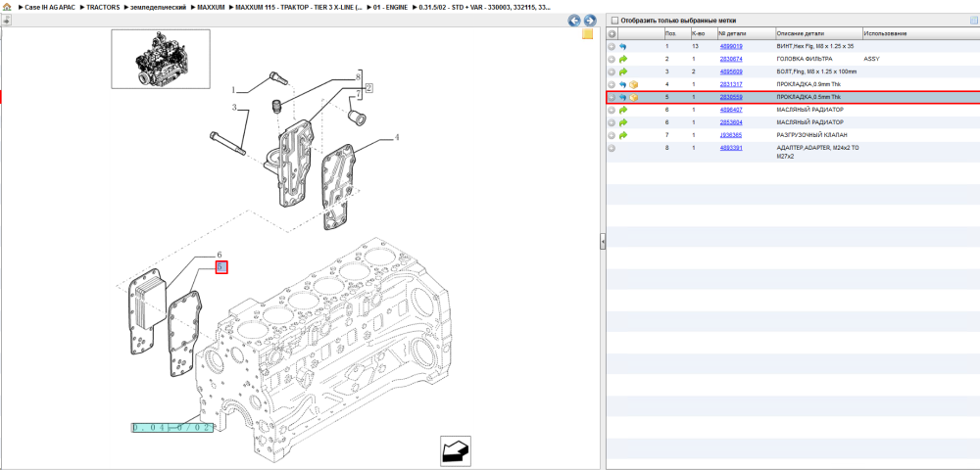Screen dimensions: 980x470
Task: Collapse the parts list panel splitter handle
Action: point(603,241)
